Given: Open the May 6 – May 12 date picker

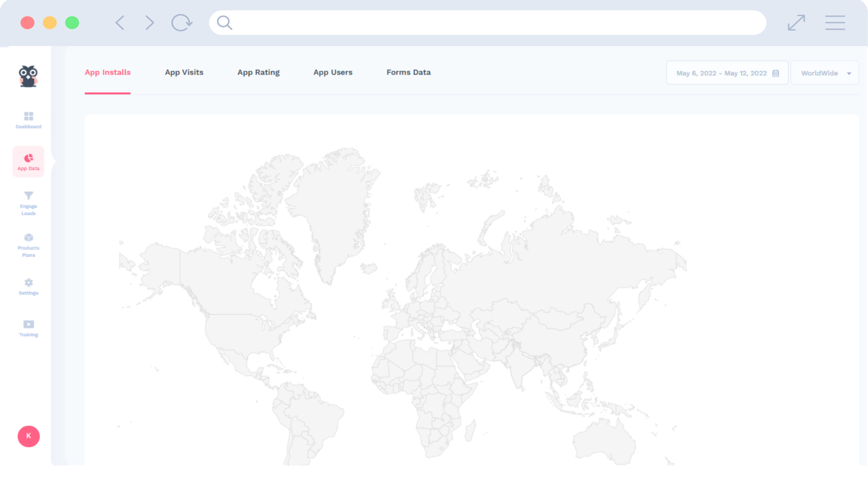Looking at the screenshot, I should point(721,73).
